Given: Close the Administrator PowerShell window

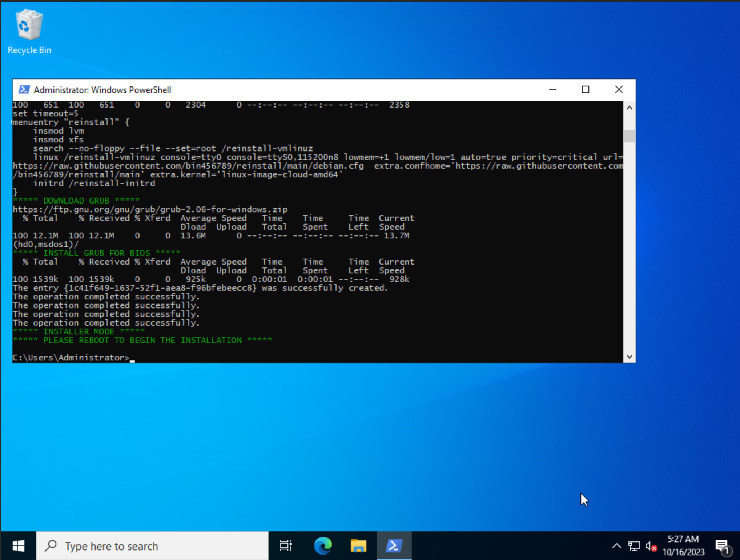Looking at the screenshot, I should tap(619, 90).
